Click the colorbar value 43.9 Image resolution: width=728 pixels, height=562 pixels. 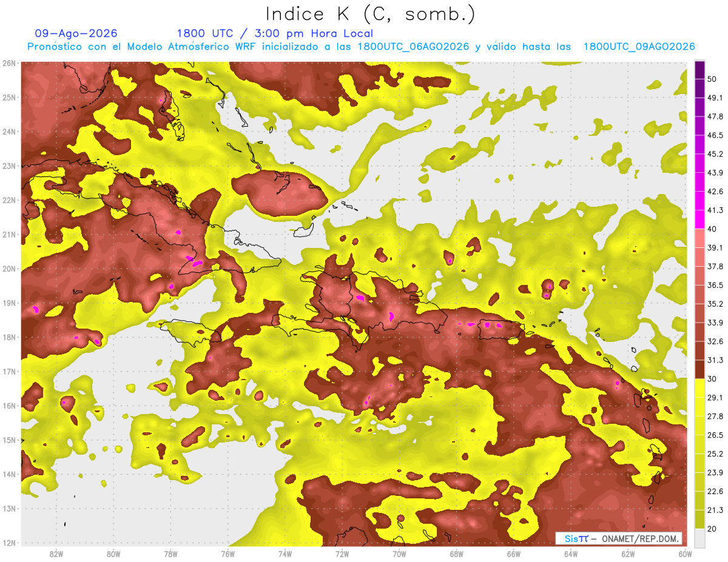click(x=715, y=173)
